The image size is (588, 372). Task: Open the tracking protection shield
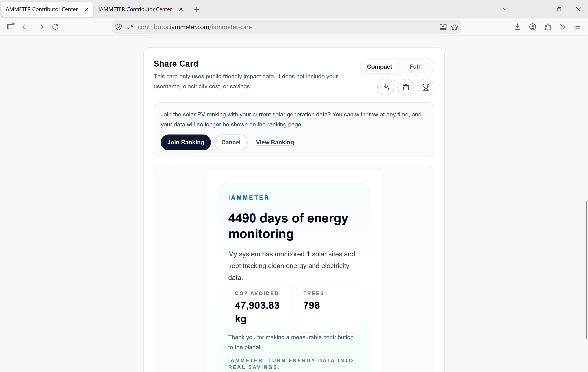pos(118,27)
